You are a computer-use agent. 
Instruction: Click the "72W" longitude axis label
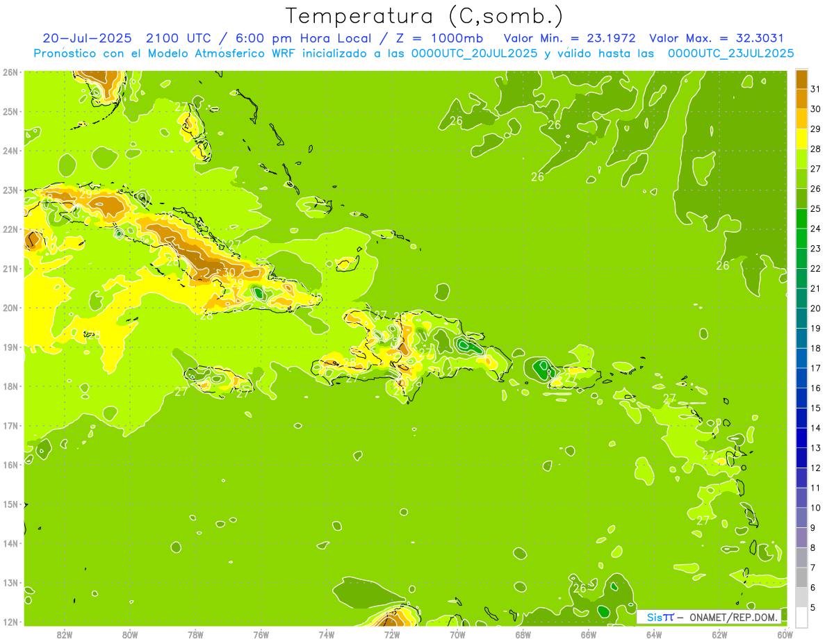click(392, 634)
